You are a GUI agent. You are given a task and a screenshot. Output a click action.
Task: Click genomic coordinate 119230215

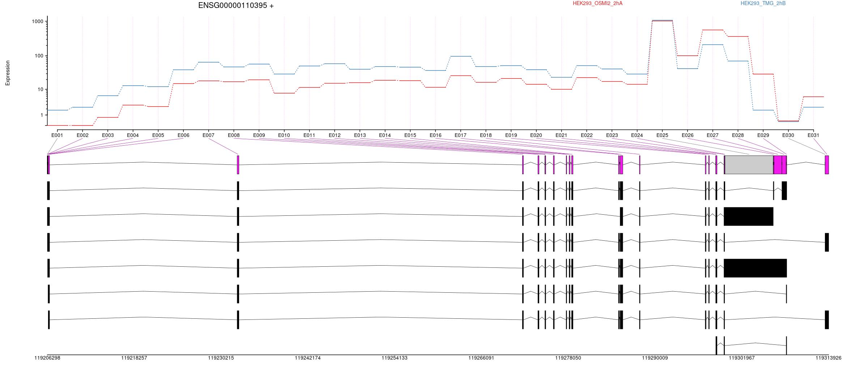click(221, 358)
